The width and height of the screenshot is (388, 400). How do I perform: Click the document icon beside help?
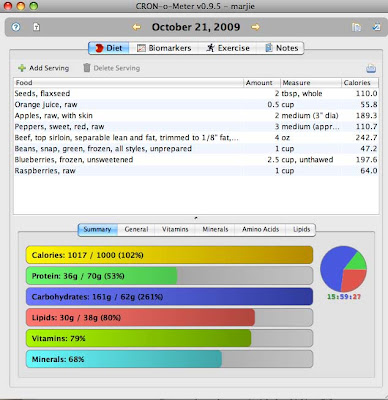[36, 27]
